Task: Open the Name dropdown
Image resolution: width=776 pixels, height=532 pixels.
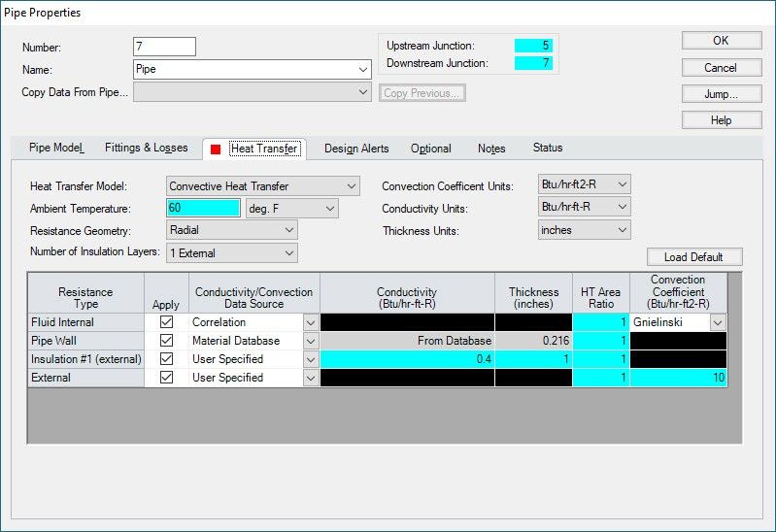Action: pyautogui.click(x=363, y=70)
